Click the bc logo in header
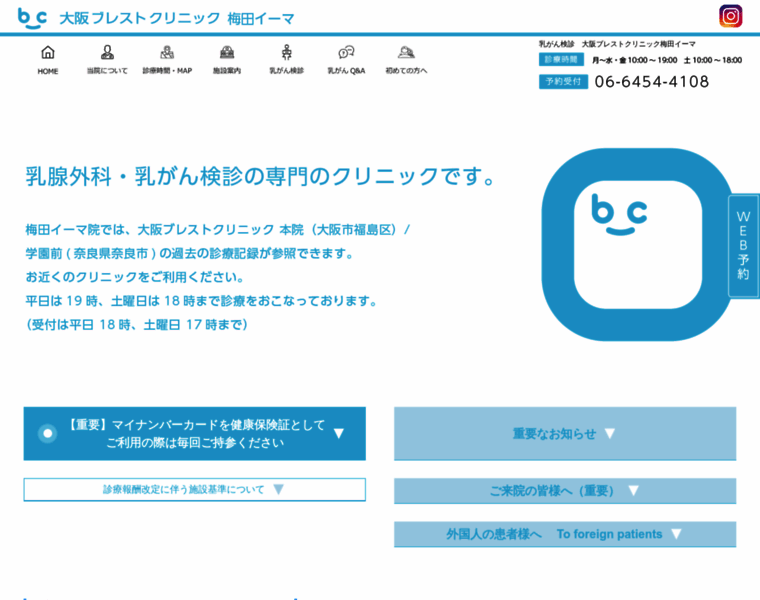The height and width of the screenshot is (600, 760). tap(32, 18)
